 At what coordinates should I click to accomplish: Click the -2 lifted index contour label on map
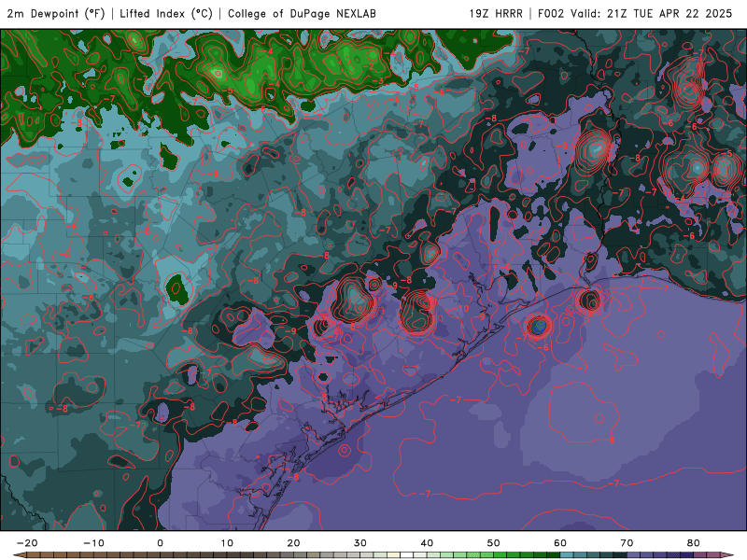[369, 66]
